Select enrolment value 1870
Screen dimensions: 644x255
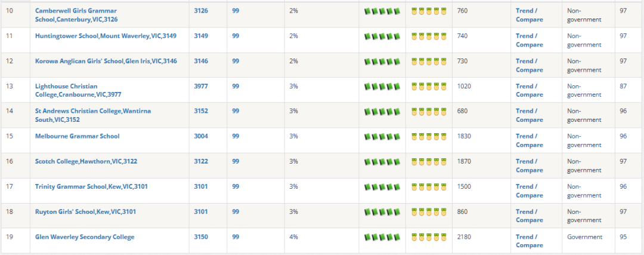(x=464, y=161)
